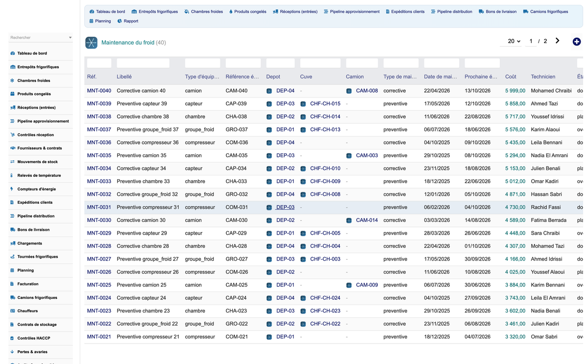Click the Entrepôts frigorifiques sidebar icon
The image size is (588, 364).
pos(12,67)
